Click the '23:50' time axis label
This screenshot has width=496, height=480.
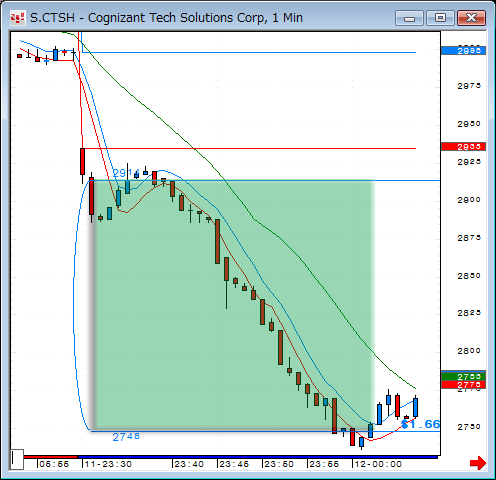(279, 464)
